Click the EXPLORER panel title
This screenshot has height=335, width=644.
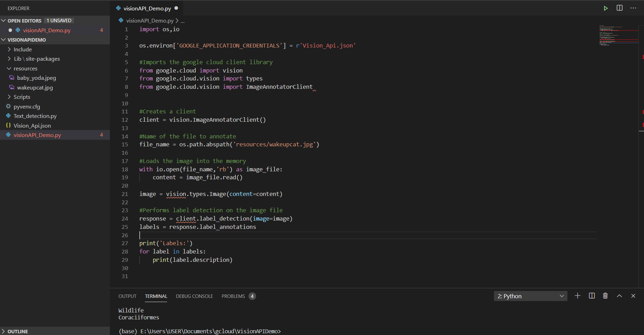click(x=18, y=8)
